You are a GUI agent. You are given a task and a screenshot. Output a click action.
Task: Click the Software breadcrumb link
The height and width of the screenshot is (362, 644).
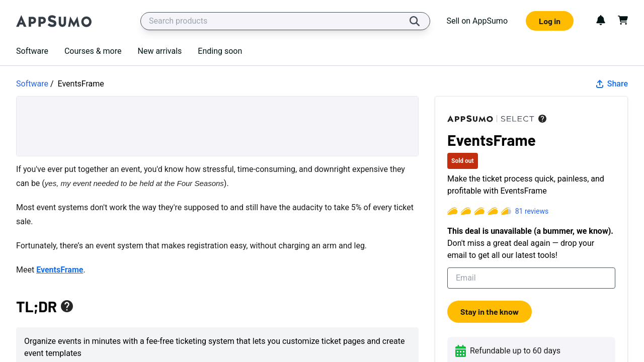click(32, 83)
